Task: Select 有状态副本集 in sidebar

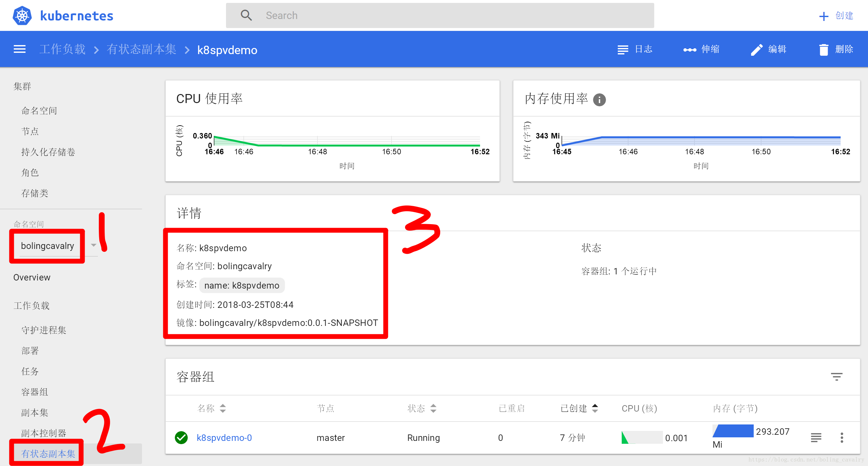Action: tap(48, 453)
